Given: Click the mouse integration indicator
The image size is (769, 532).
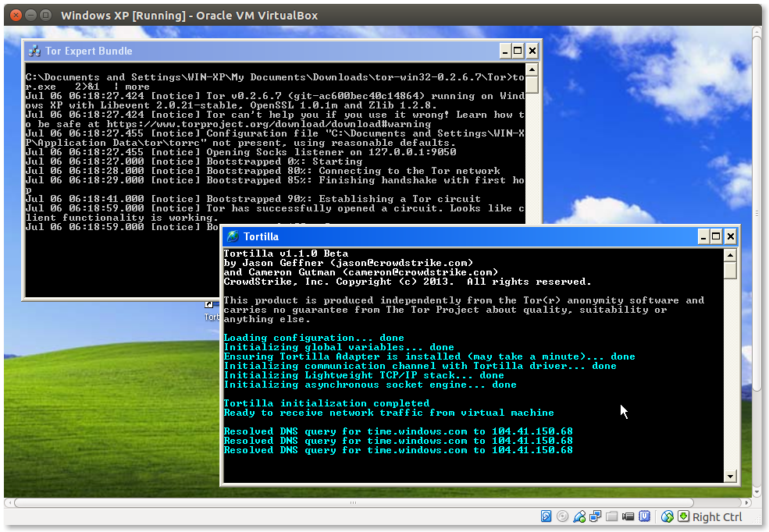Looking at the screenshot, I should [x=667, y=516].
